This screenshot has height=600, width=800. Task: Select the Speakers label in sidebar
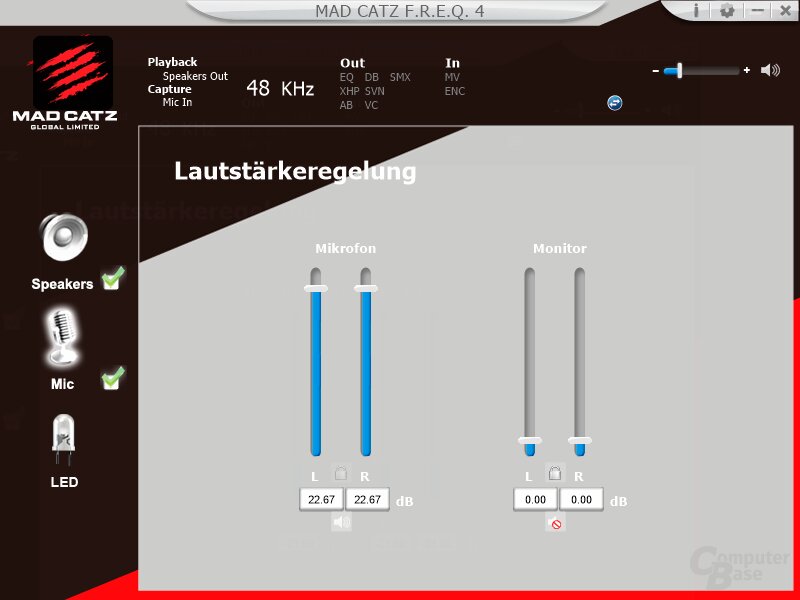[x=62, y=284]
